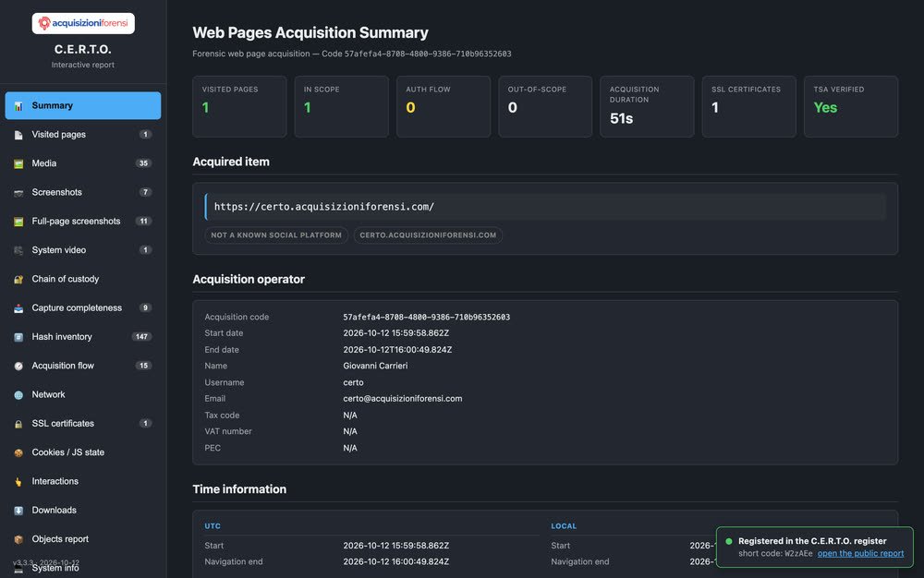Select the TSA Verified stat card
This screenshot has height=578, width=924.
(x=850, y=106)
